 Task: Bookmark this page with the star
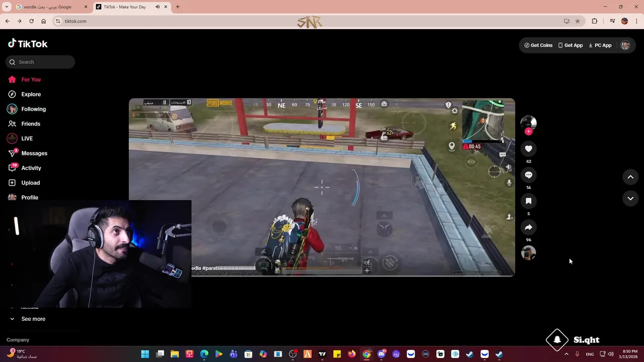point(577,21)
